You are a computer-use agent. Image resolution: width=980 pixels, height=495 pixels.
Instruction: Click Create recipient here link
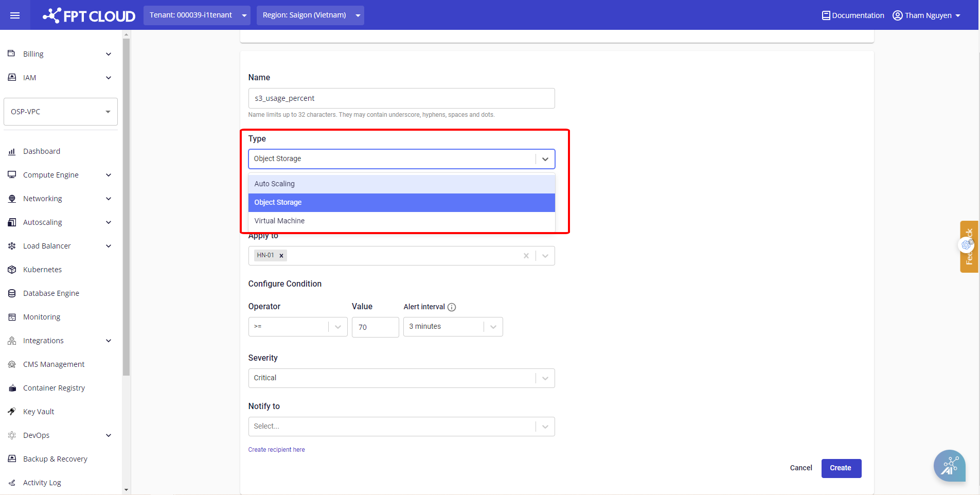[276, 450]
